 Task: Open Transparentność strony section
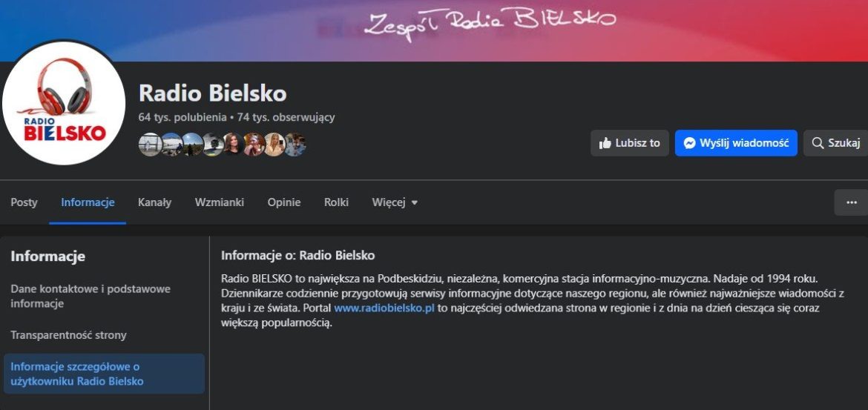69,335
